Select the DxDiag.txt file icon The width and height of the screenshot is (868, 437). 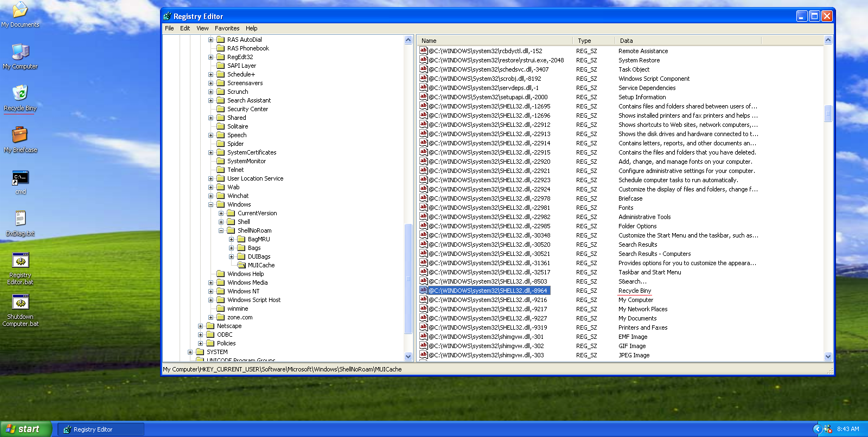20,220
